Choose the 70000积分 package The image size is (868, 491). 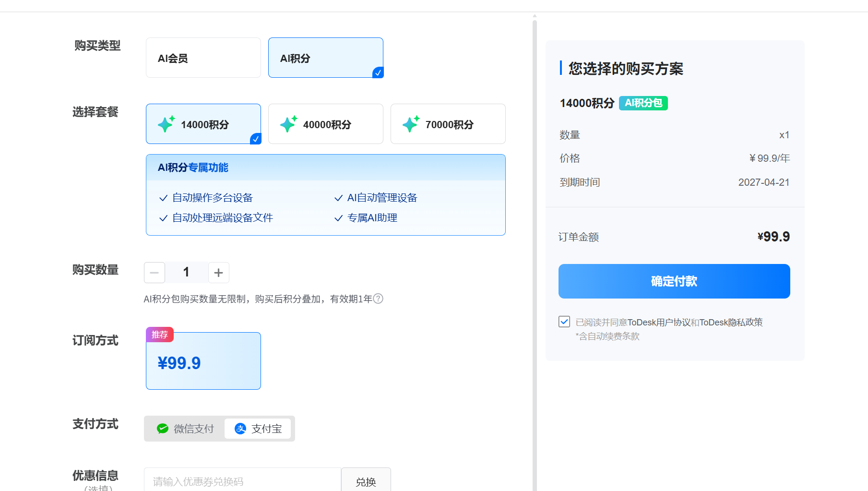(x=448, y=124)
